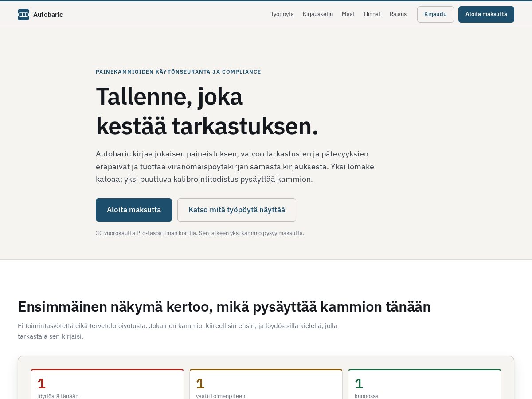Click the Autobaric logo icon
The image size is (532, 399).
point(23,15)
